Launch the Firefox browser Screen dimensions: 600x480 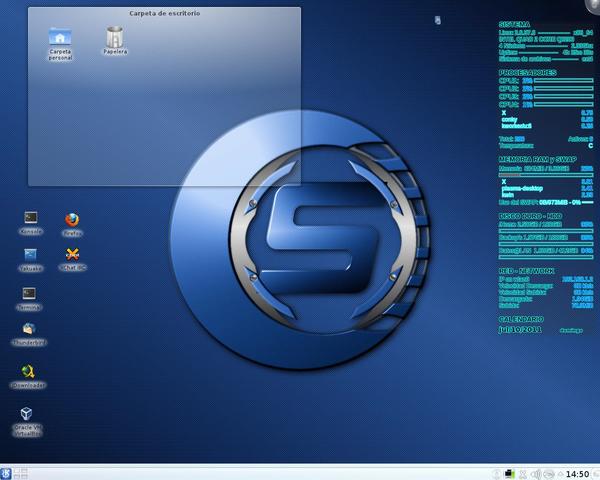tap(72, 224)
